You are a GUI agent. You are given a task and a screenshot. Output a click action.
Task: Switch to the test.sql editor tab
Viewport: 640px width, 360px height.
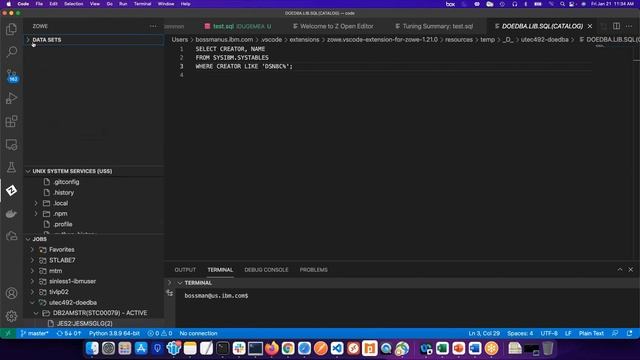pyautogui.click(x=238, y=26)
